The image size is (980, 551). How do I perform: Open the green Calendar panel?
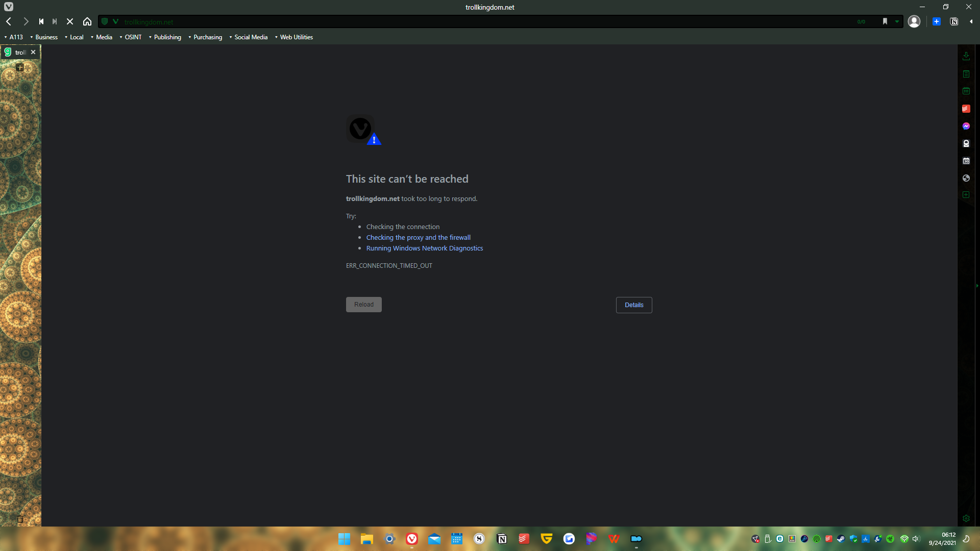point(966,91)
